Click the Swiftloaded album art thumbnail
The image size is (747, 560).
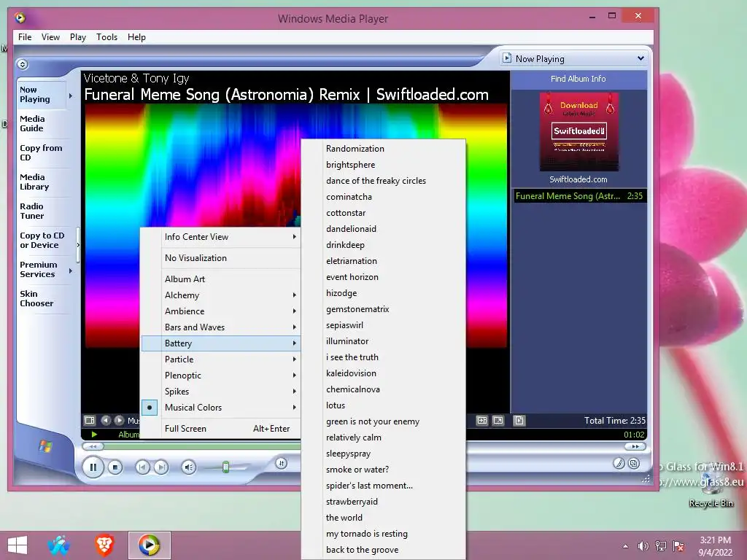(578, 131)
